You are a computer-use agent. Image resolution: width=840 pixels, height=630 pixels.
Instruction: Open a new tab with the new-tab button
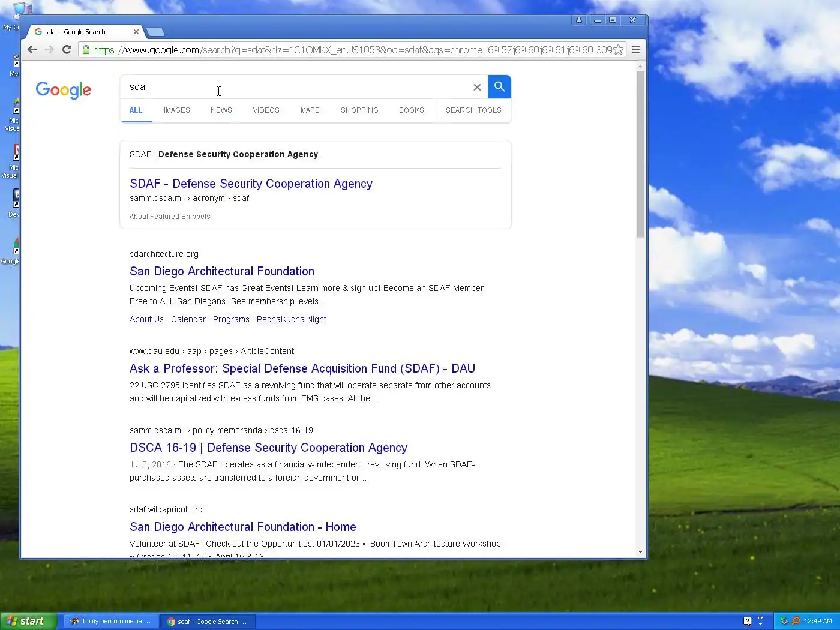155,32
